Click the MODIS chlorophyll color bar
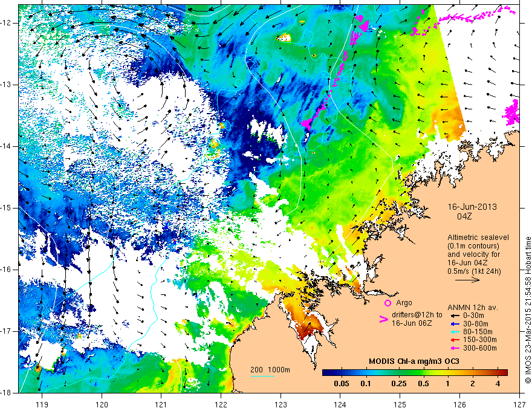The image size is (532, 411). click(x=415, y=372)
